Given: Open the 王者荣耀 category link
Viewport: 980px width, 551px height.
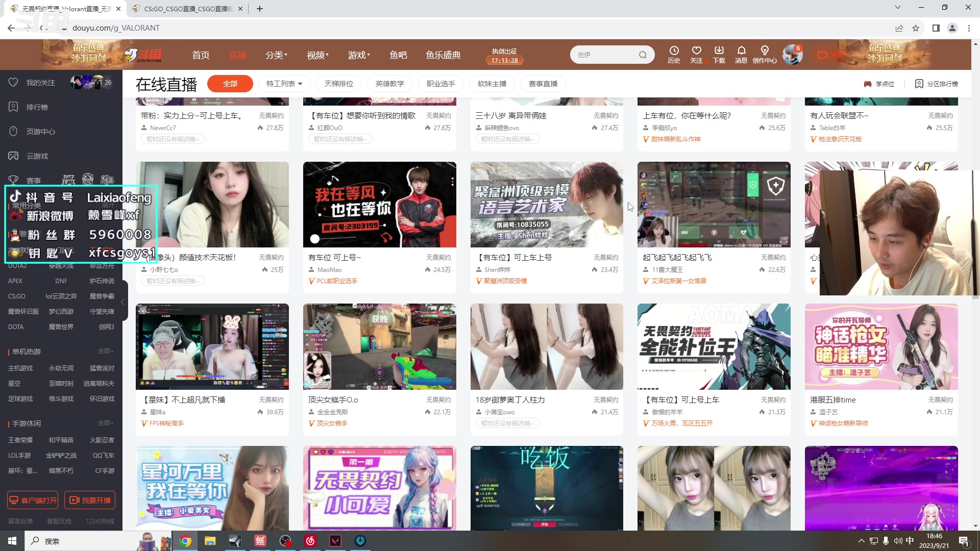Looking at the screenshot, I should 20,440.
